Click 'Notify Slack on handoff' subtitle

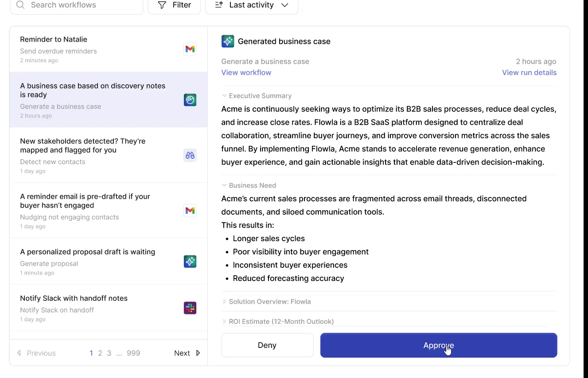[x=57, y=310]
